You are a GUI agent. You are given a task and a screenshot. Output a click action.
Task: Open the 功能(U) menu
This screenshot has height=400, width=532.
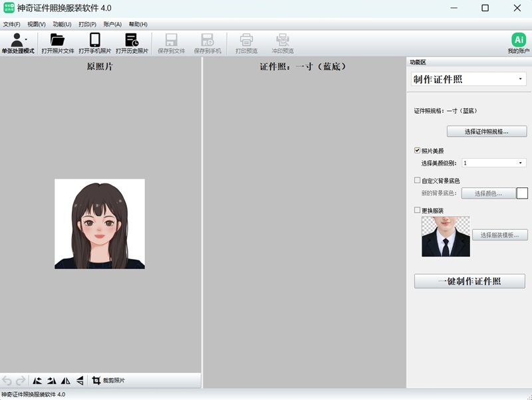pyautogui.click(x=62, y=24)
